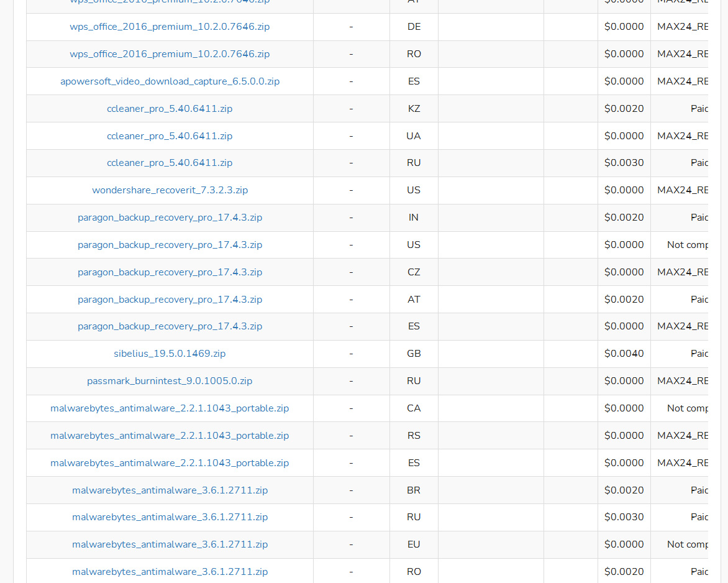The image size is (728, 583).
Task: Click Not comp status in malwarebytes CA row
Action: pyautogui.click(x=688, y=408)
